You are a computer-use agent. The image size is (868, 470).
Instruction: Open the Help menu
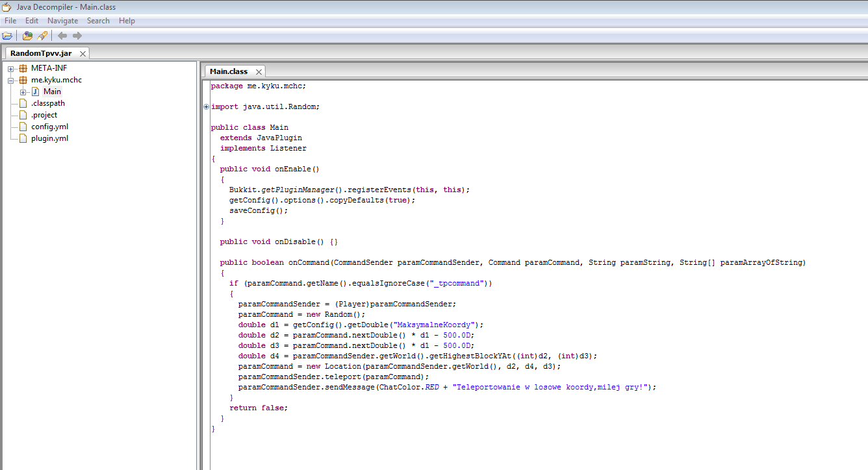pos(127,21)
